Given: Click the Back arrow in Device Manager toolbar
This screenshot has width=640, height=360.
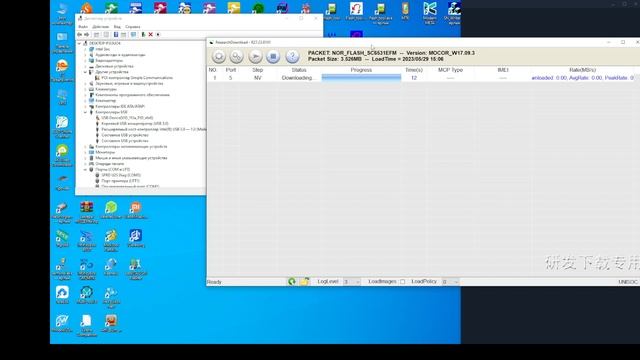Looking at the screenshot, I should click(x=80, y=35).
